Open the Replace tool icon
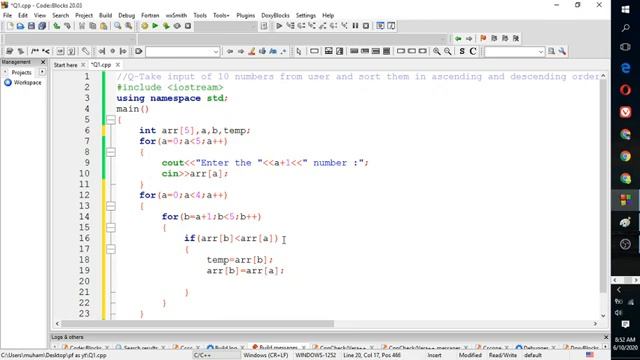Image resolution: width=640 pixels, height=360 pixels. [129, 26]
